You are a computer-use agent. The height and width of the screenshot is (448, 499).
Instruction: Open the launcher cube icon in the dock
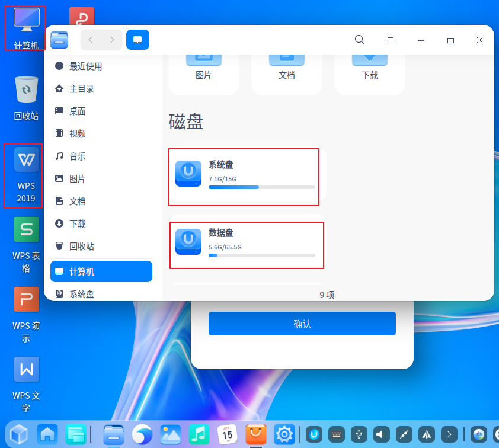(x=19, y=434)
